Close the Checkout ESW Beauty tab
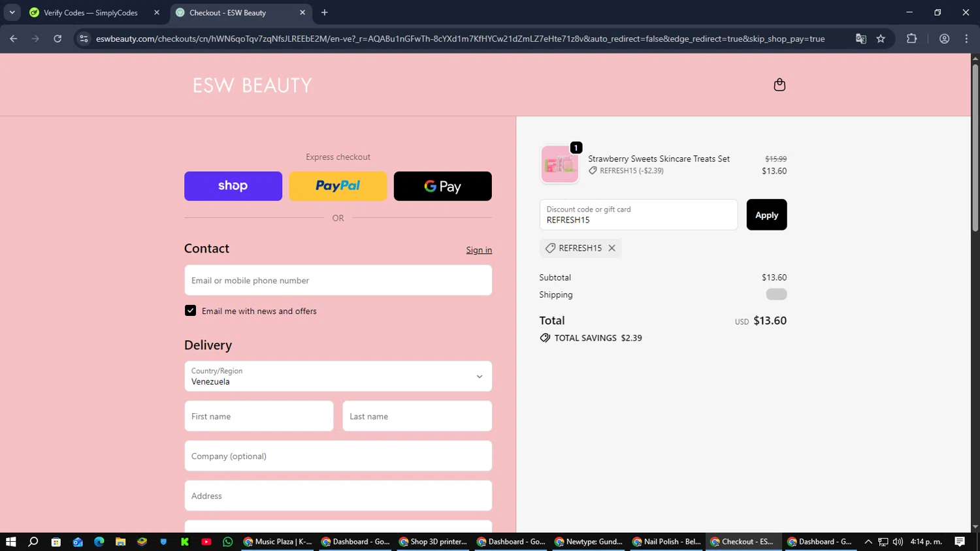 tap(302, 12)
